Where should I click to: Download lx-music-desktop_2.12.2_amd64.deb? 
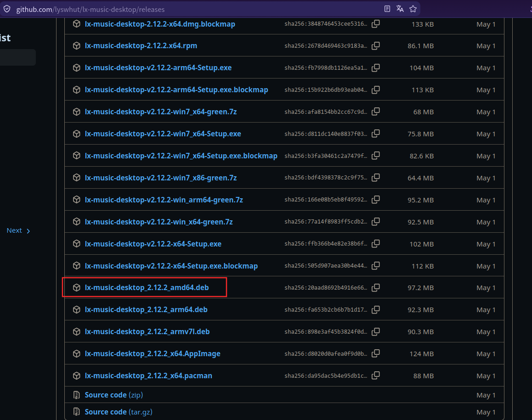click(x=147, y=287)
